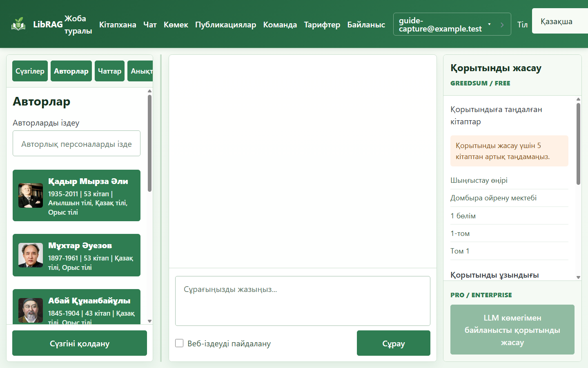Select the Қадыр Мырза Әли author card

[76, 195]
